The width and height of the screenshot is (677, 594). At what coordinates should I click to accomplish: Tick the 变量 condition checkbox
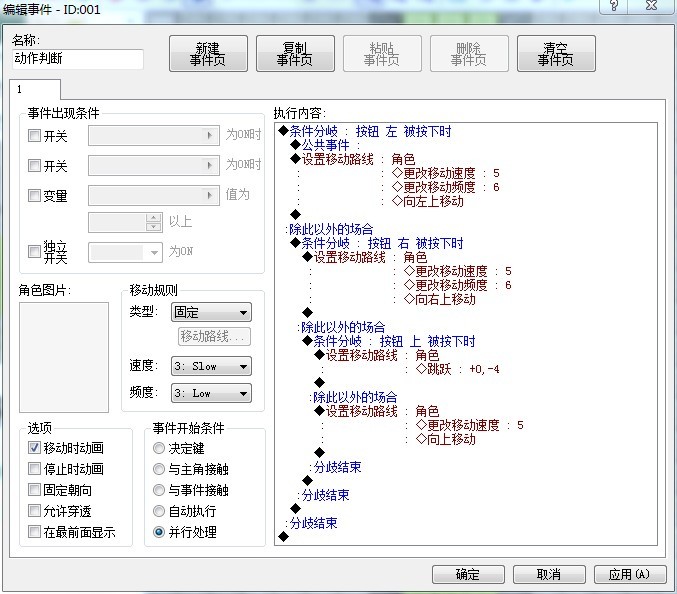pyautogui.click(x=34, y=195)
